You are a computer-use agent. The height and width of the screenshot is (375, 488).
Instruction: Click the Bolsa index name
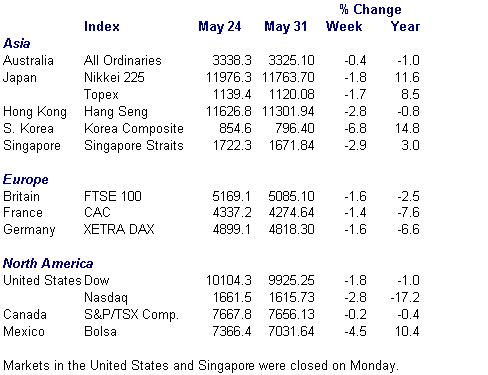[100, 332]
